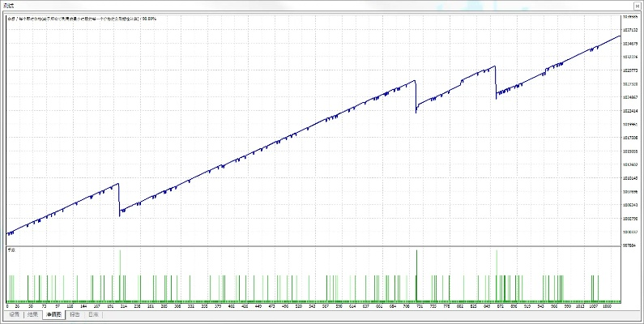Viewport: 644px width, 324px height.
Task: Click the 测试 title bar text
Action: pos(8,5)
